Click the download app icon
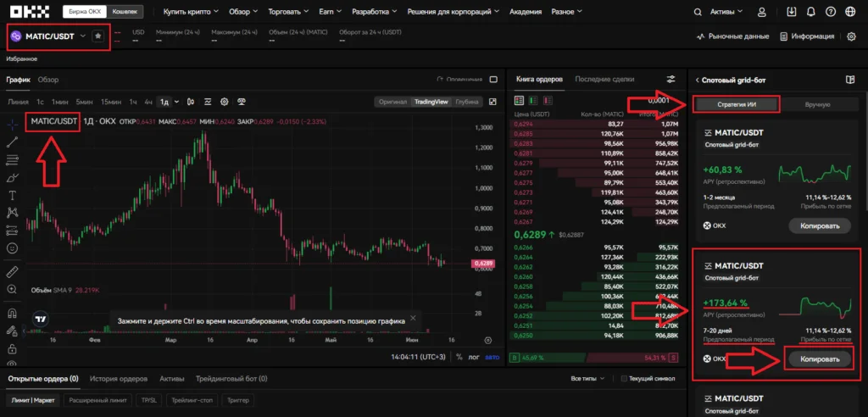The height and width of the screenshot is (417, 868). (x=792, y=11)
